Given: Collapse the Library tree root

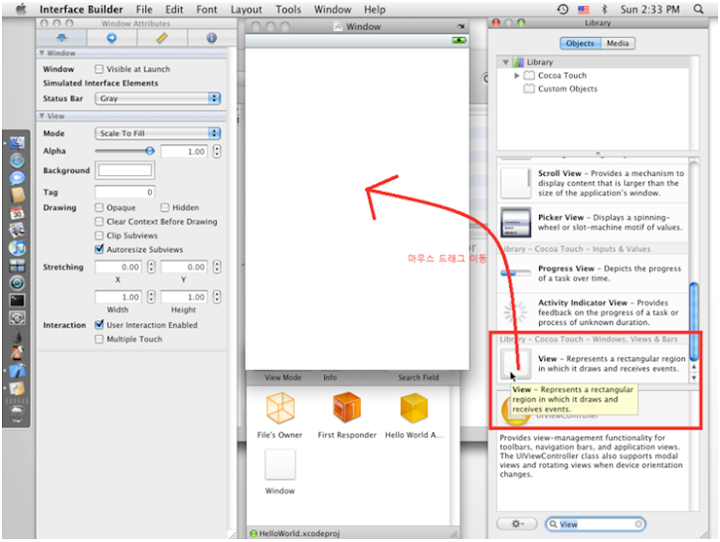Looking at the screenshot, I should [506, 62].
